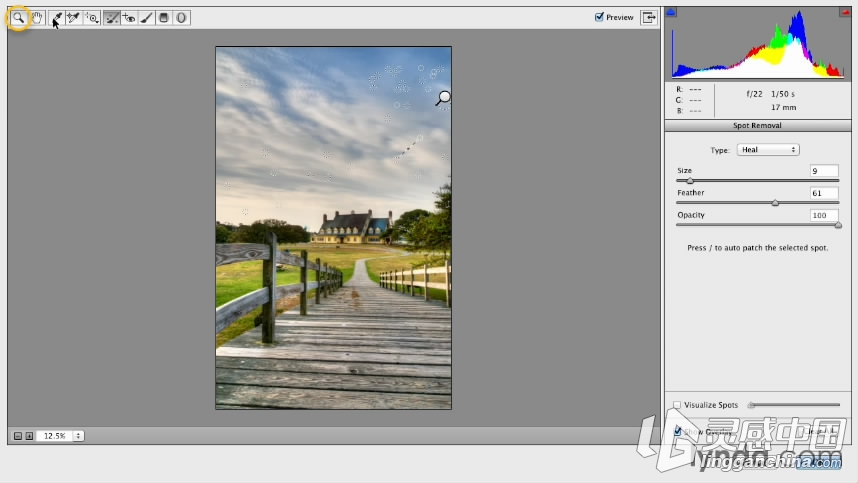Click the Size value field
The image size is (858, 483).
tap(824, 171)
